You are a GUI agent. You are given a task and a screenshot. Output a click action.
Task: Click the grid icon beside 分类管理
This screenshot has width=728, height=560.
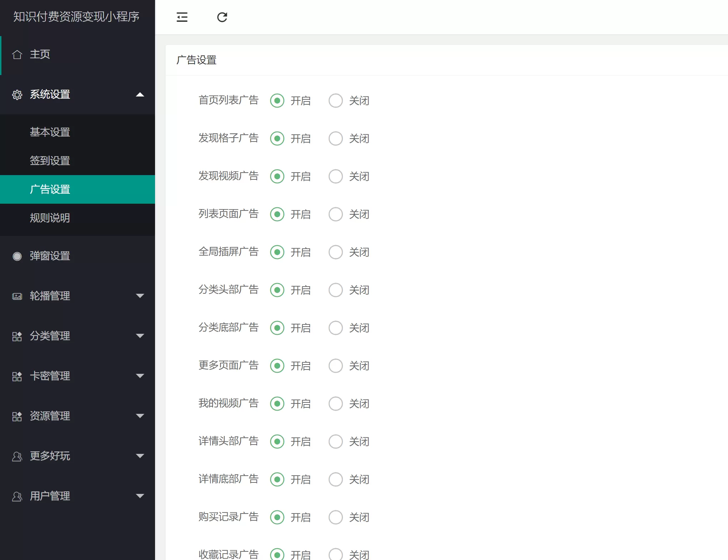[x=17, y=336]
